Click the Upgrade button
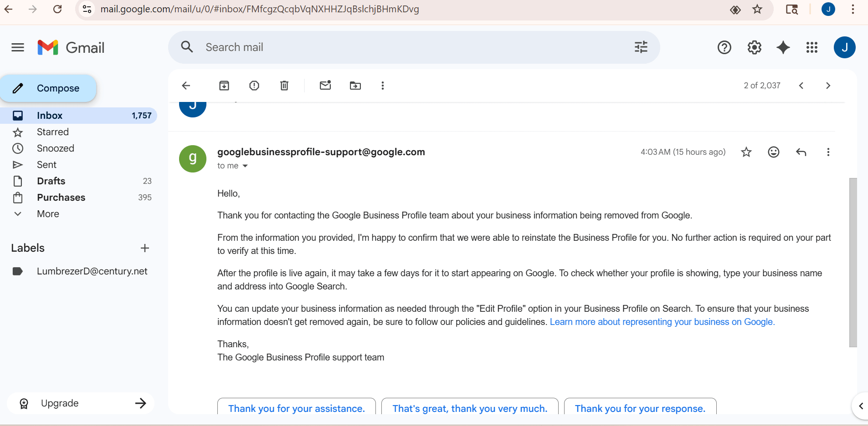The height and width of the screenshot is (426, 868). [81, 403]
